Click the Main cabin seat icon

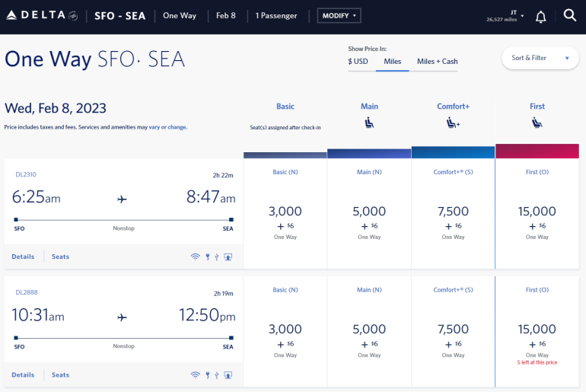tap(369, 123)
